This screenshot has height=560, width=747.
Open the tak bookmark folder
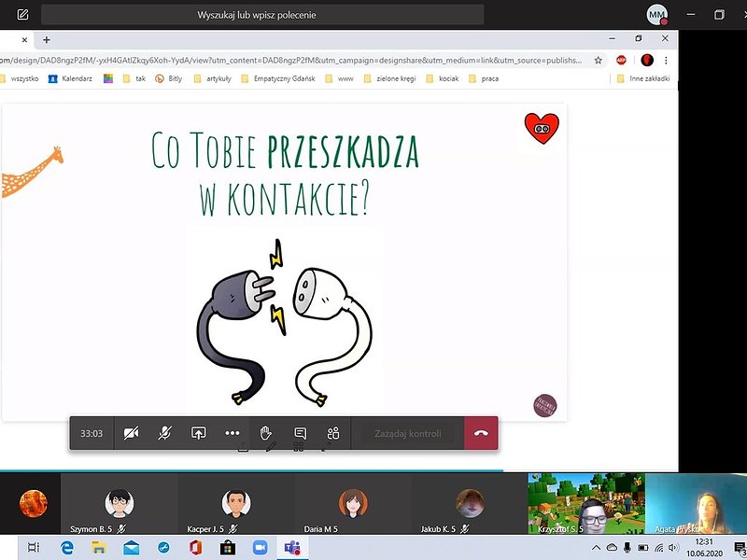coord(134,78)
